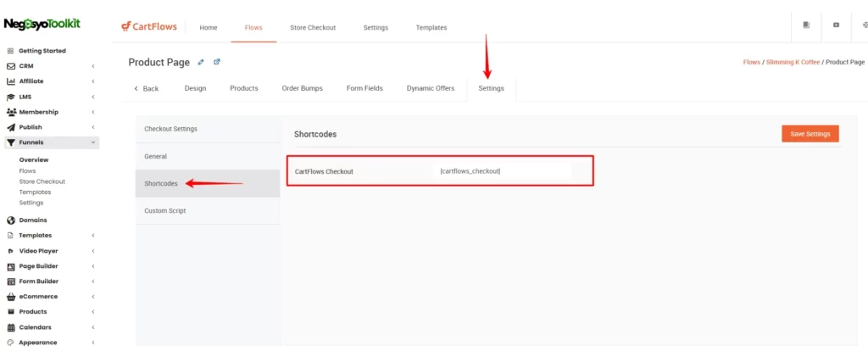
Task: Click the Publish paper plane icon
Action: [10, 127]
